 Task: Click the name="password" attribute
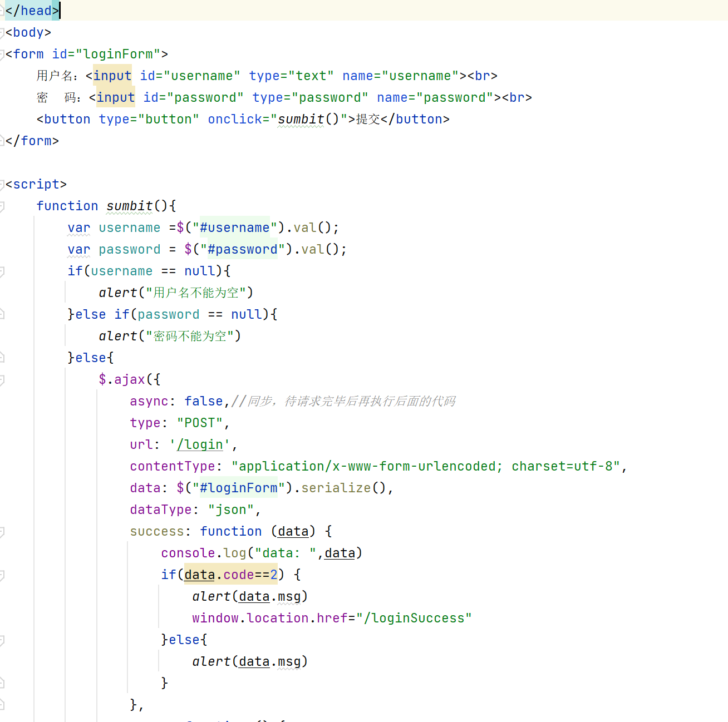[435, 97]
